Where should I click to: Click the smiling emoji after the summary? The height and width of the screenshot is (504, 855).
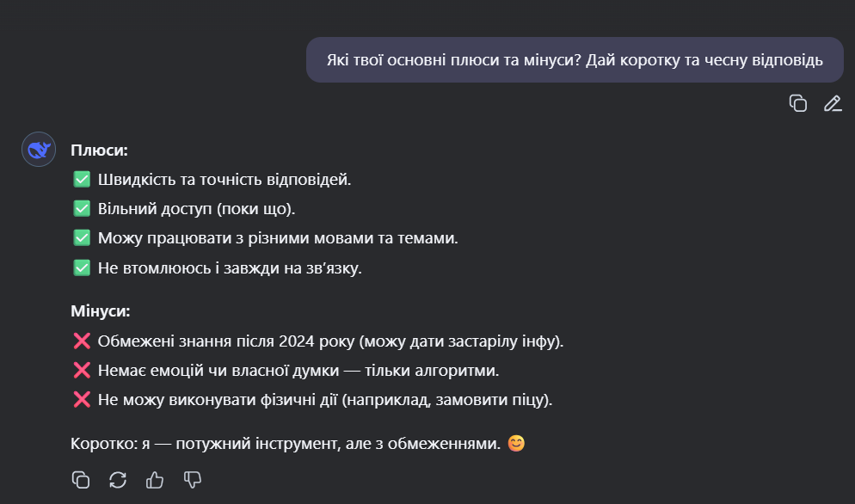516,443
